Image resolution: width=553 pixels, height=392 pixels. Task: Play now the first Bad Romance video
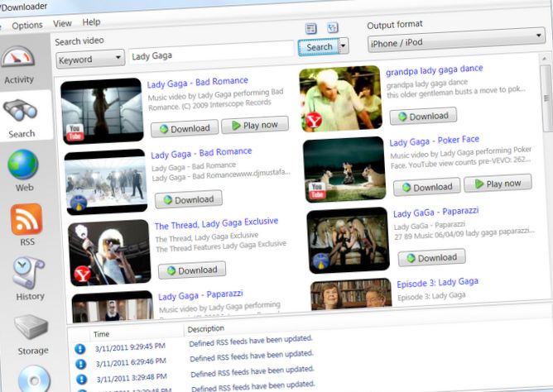click(x=255, y=125)
